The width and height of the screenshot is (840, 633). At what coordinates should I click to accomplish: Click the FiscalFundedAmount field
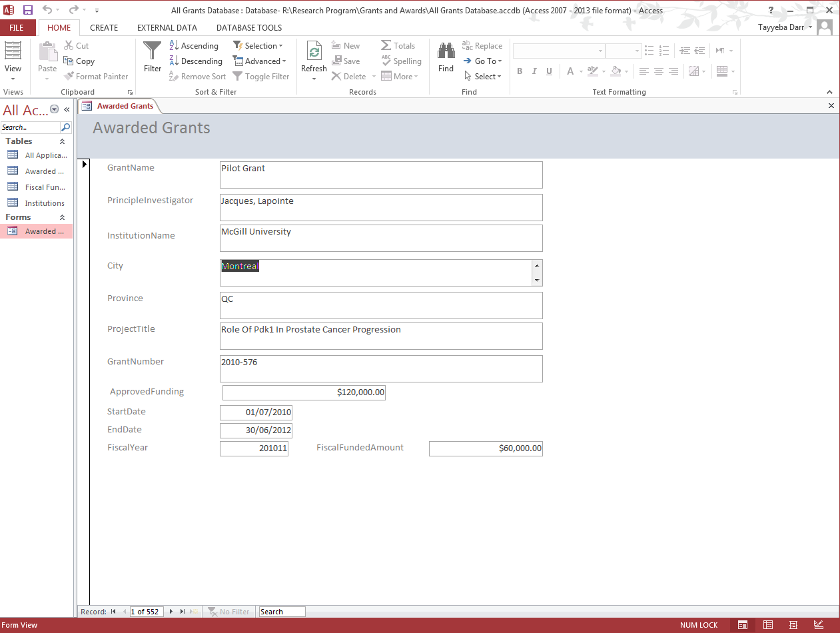coord(486,448)
